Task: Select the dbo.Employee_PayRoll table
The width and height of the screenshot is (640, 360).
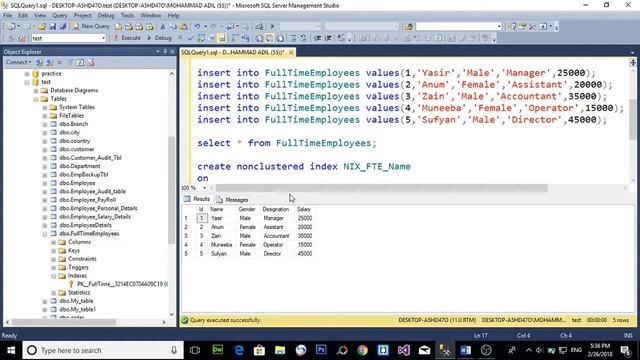Action: click(x=88, y=200)
